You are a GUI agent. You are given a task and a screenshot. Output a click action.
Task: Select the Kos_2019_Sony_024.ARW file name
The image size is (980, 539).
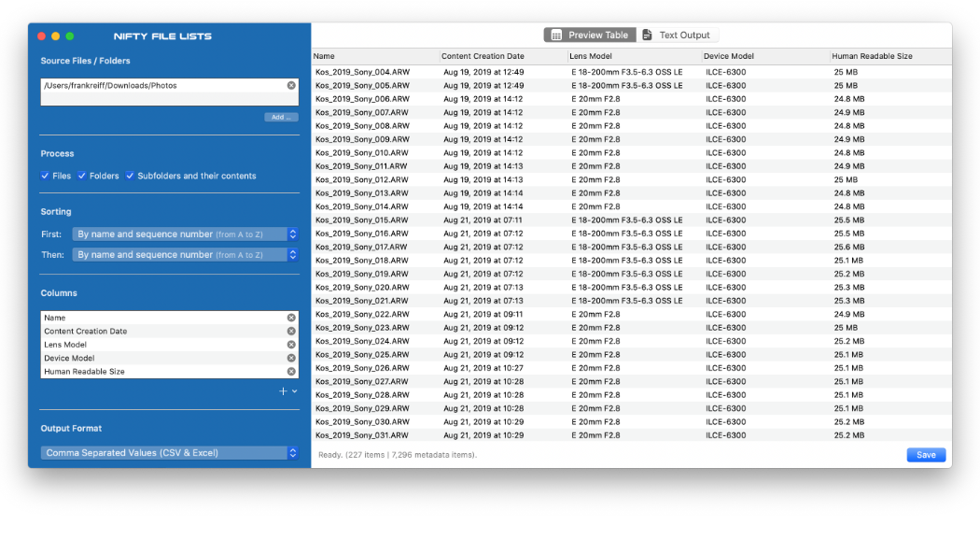click(x=362, y=341)
